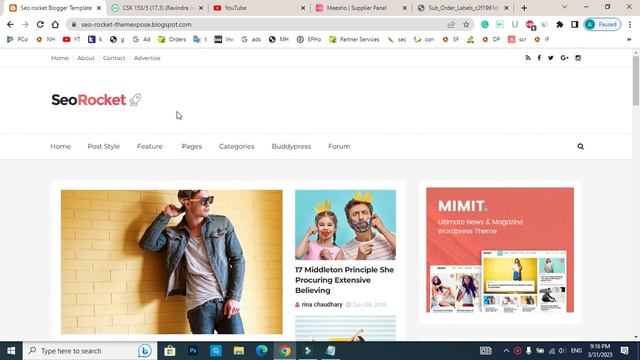Open the Grammarly extension icon
This screenshot has height=360, width=640.
coord(484,24)
